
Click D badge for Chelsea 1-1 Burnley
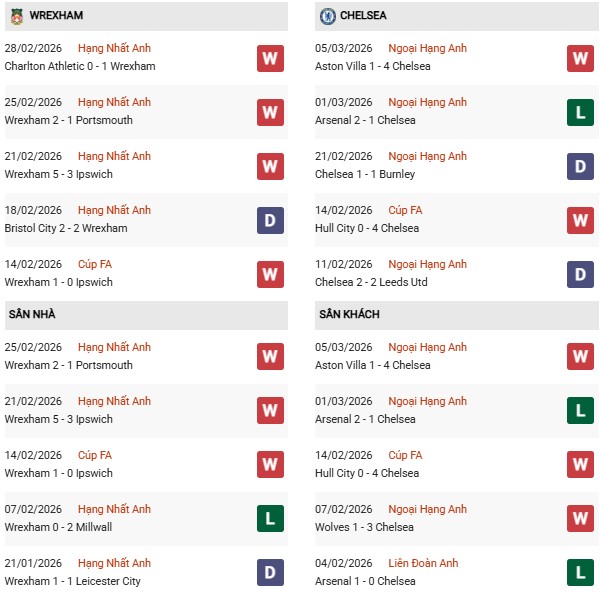(580, 166)
